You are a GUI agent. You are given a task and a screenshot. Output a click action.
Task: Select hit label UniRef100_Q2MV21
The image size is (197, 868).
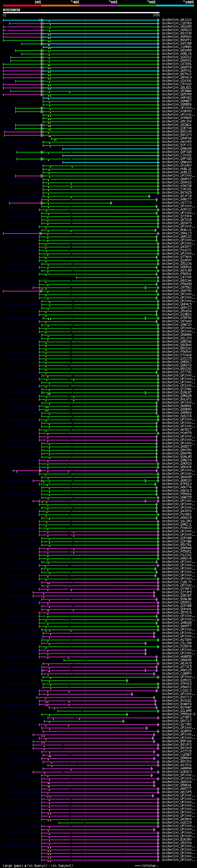click(177, 680)
